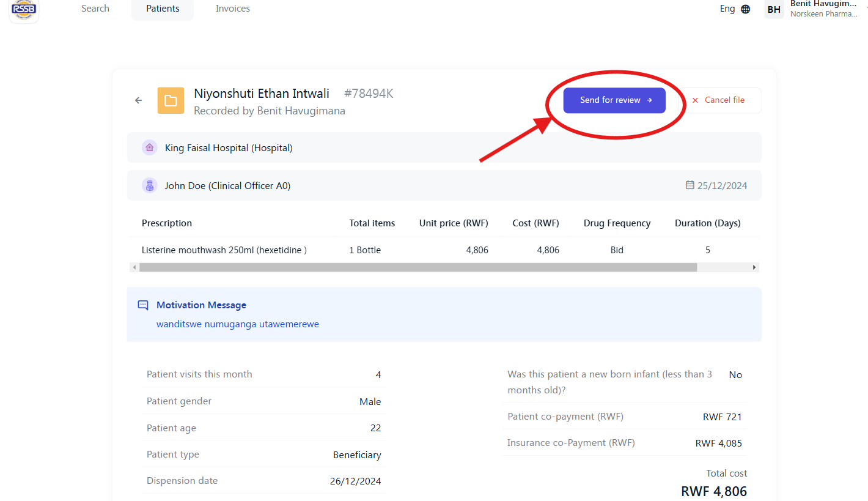Click Dispension date value 26/12/2024

[x=356, y=481]
